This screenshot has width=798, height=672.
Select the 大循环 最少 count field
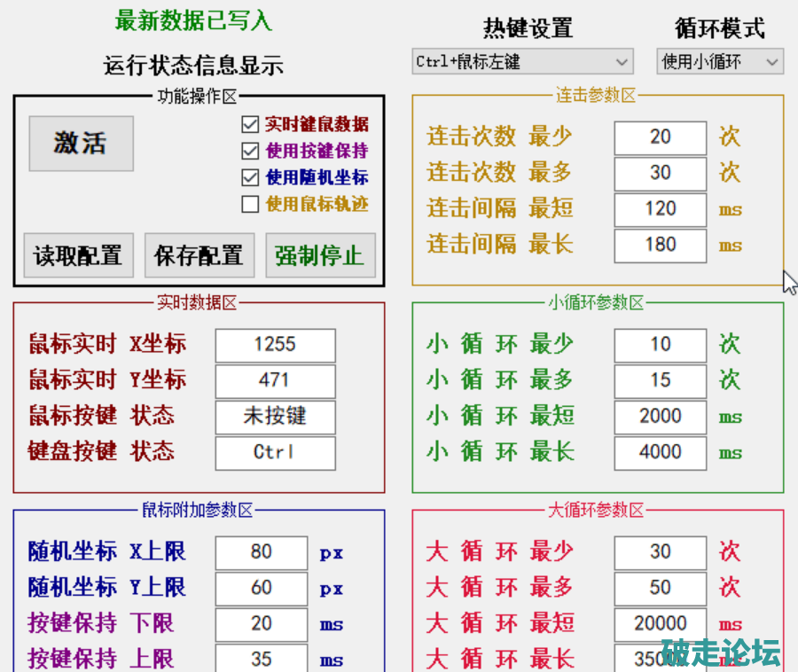click(660, 552)
